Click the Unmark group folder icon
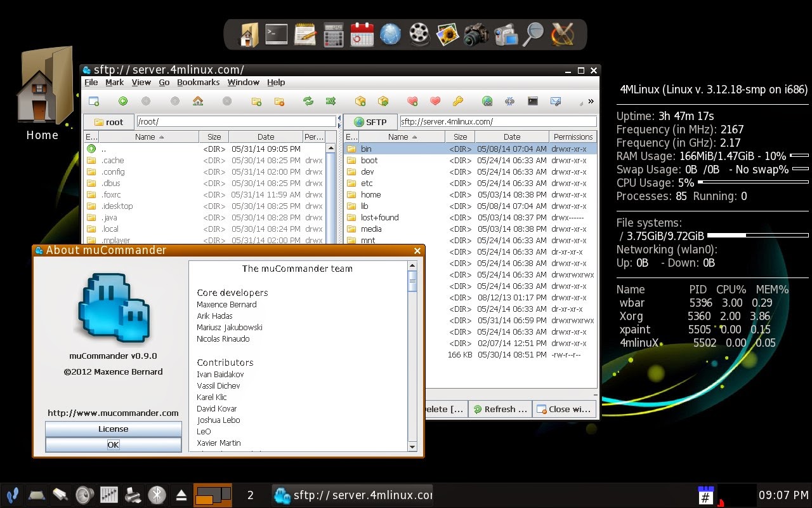Image resolution: width=812 pixels, height=508 pixels. pyautogui.click(x=279, y=101)
